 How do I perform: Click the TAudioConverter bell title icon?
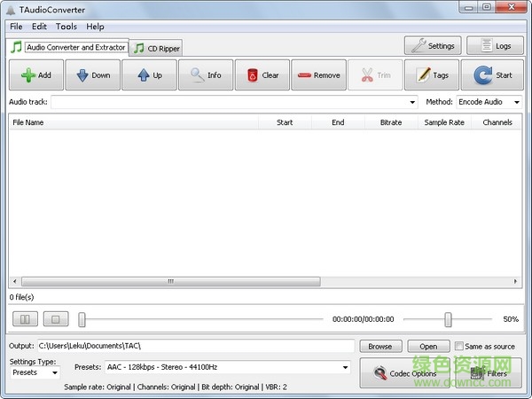coord(11,10)
